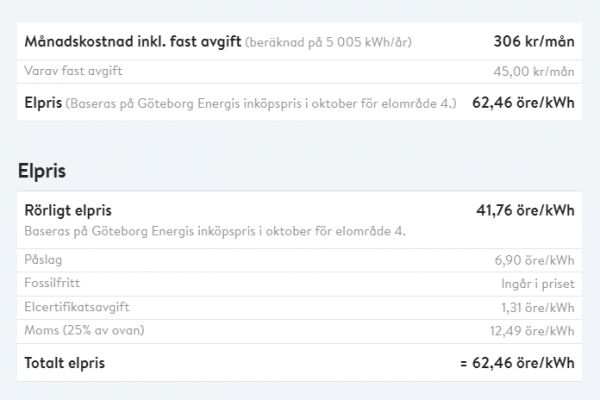This screenshot has width=600, height=400.
Task: Select the 41,76 öre/kWh variable price
Action: [x=525, y=211]
